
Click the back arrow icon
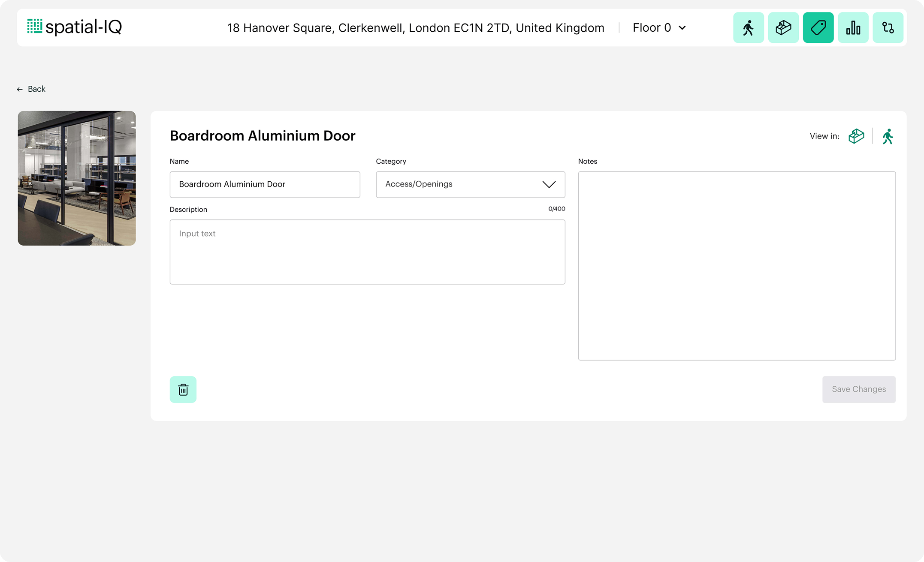pos(20,90)
